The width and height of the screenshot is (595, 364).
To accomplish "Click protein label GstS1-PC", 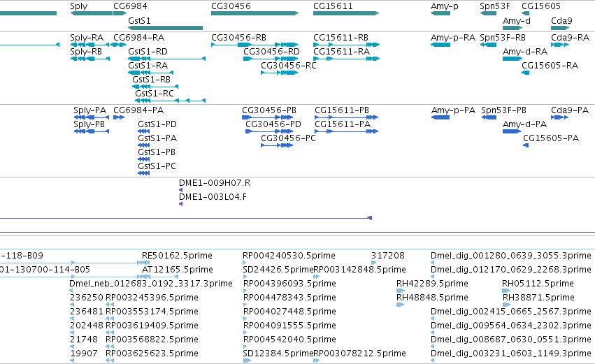I will point(157,166).
